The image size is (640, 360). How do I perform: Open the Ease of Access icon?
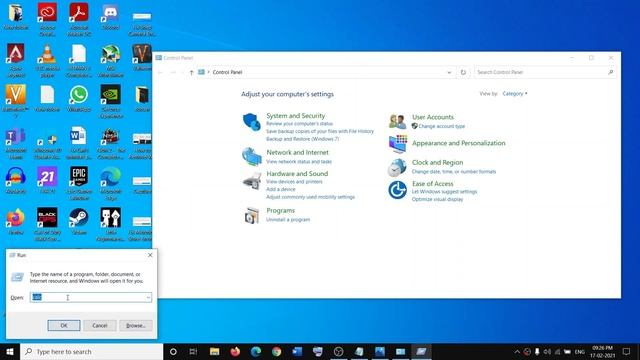[x=397, y=190]
